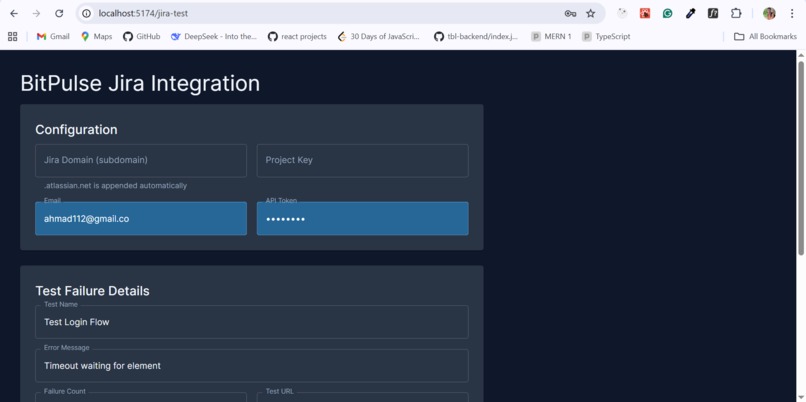
Task: Open the fonts extension icon
Action: [713, 13]
